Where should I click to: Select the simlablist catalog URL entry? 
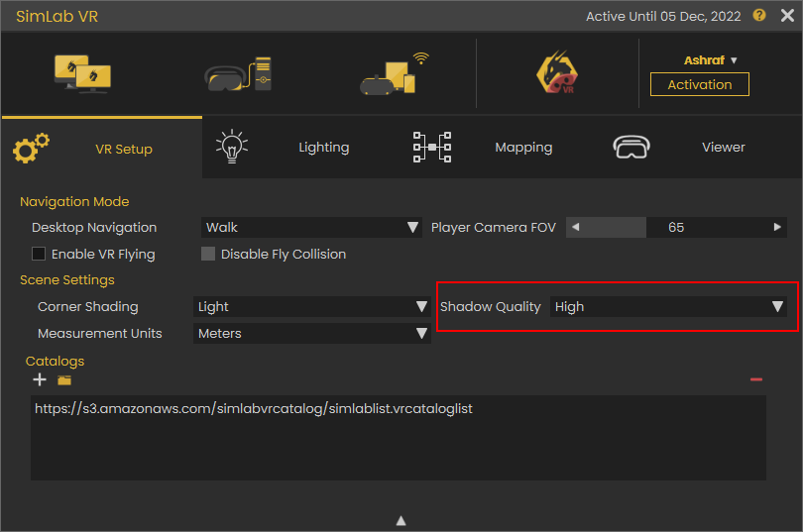[x=254, y=408]
